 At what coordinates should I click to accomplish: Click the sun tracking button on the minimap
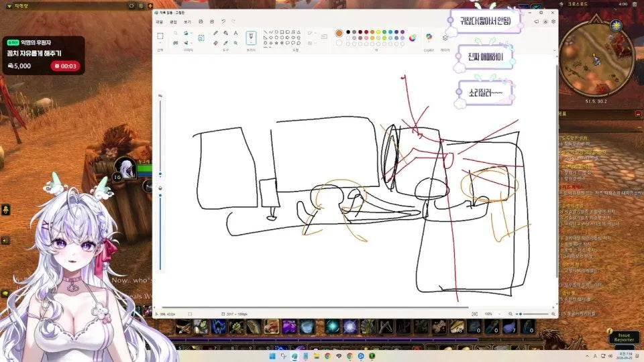(616, 25)
